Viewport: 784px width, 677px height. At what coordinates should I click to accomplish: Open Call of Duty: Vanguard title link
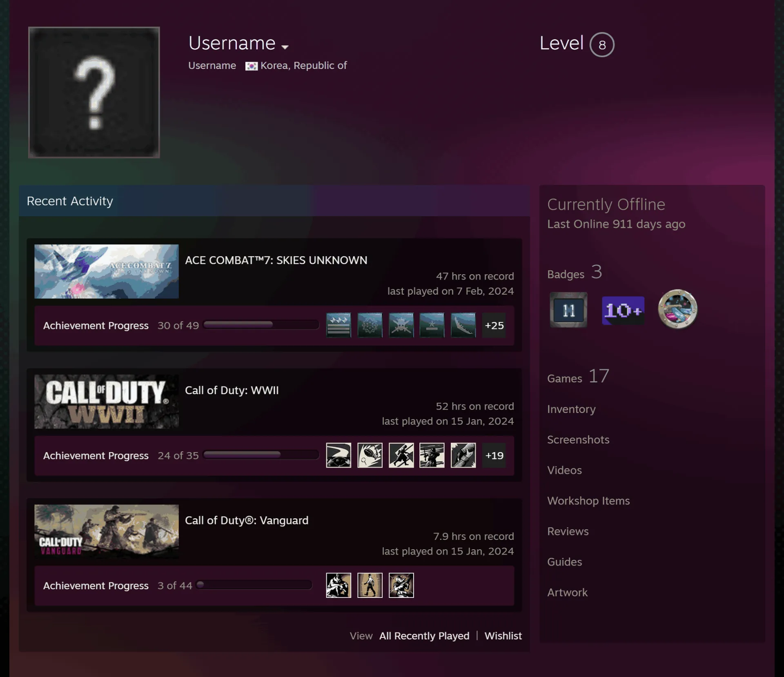click(x=247, y=520)
